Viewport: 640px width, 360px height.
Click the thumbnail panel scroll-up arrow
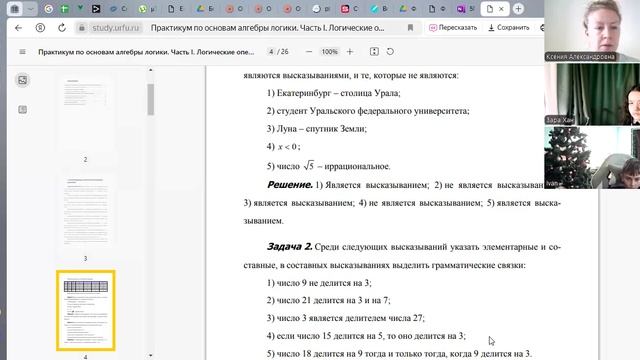click(x=151, y=70)
